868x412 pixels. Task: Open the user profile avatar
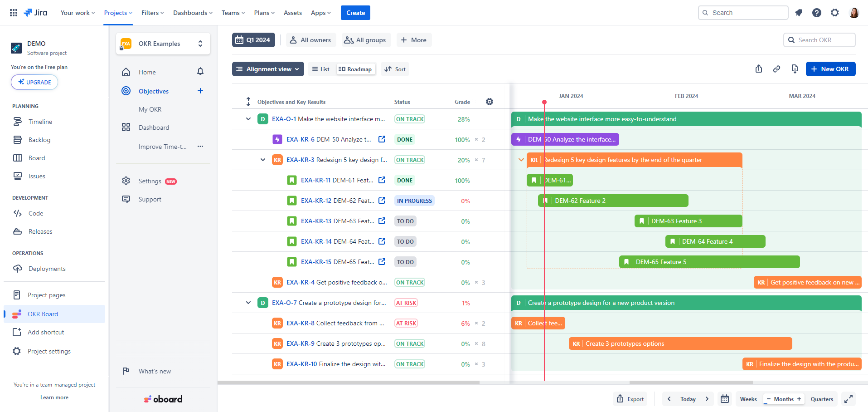pyautogui.click(x=854, y=13)
